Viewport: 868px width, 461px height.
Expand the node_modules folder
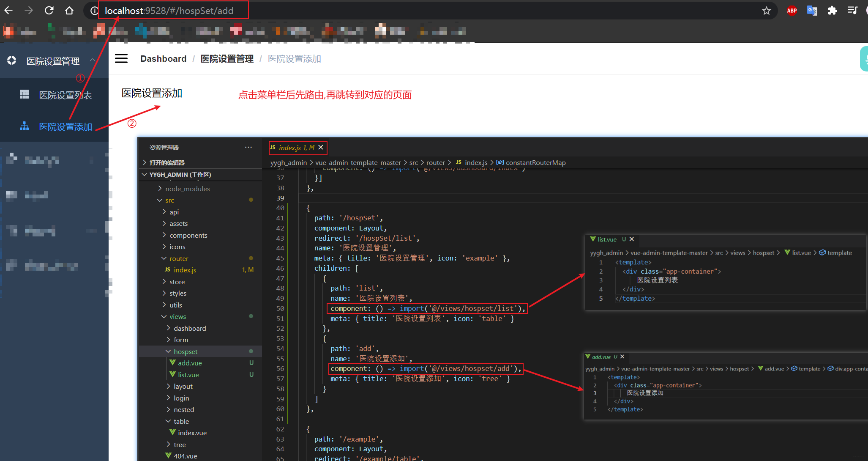tap(187, 189)
